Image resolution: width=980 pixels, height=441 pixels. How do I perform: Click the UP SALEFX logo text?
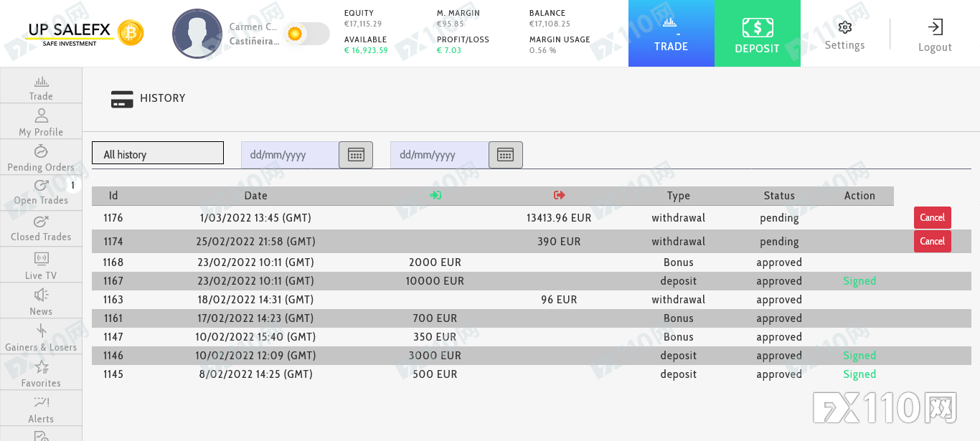pyautogui.click(x=69, y=30)
